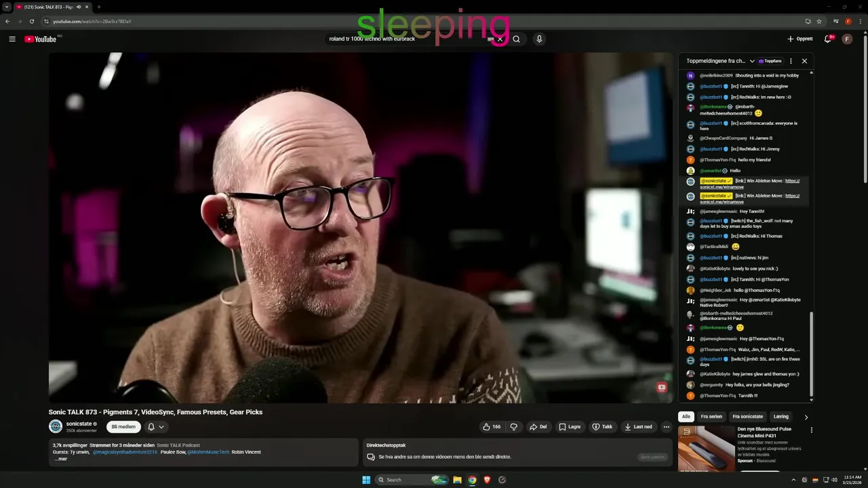Open @MoltenMusicTech channel link
Viewport: 868px width, 488px height.
point(208,452)
